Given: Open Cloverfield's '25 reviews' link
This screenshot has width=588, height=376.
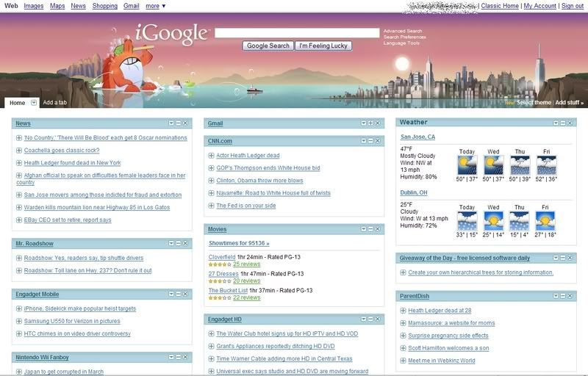Looking at the screenshot, I should (x=246, y=264).
